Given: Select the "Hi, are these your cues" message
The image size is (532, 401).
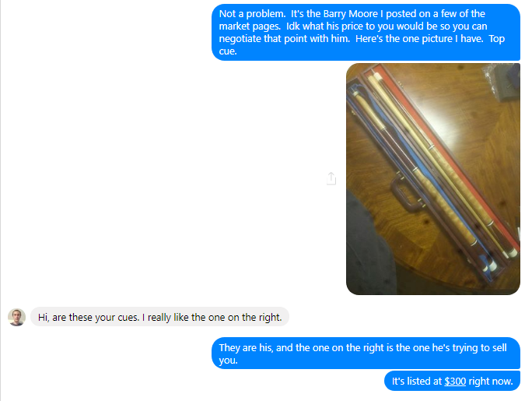Looking at the screenshot, I should point(159,317).
